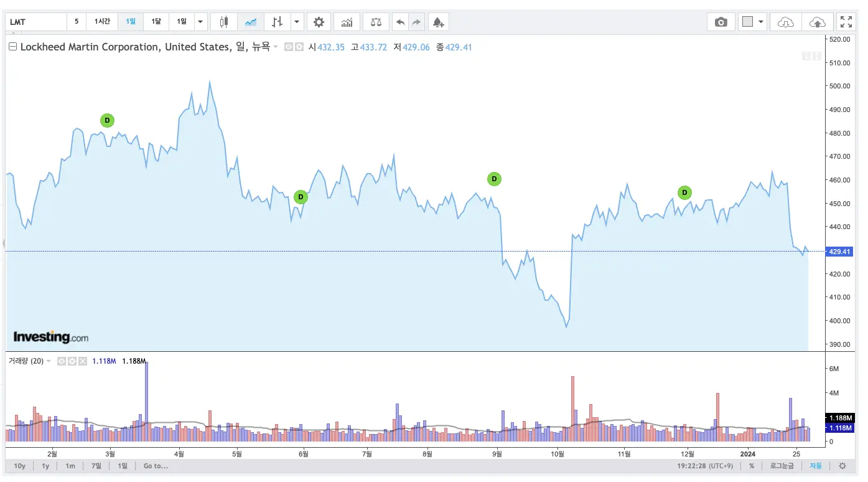The height and width of the screenshot is (482, 868).
Task: Redo the chart action
Action: coord(416,22)
